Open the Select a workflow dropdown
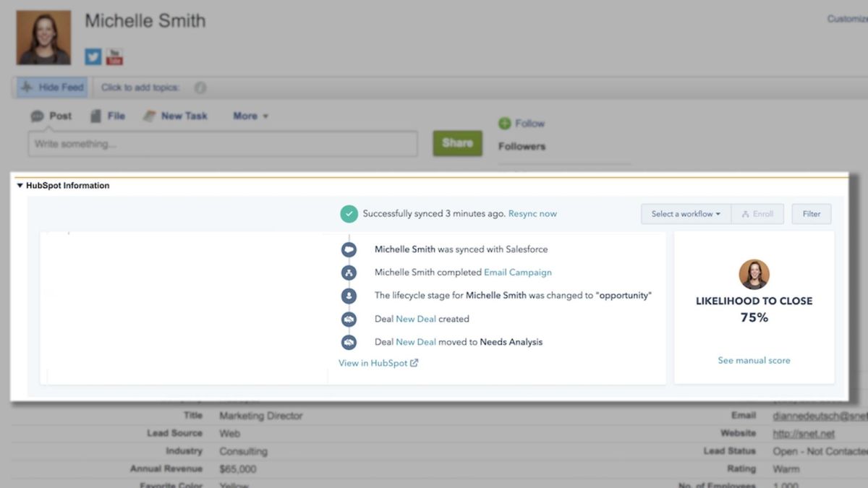Screen dimensions: 868x488 pyautogui.click(x=685, y=213)
